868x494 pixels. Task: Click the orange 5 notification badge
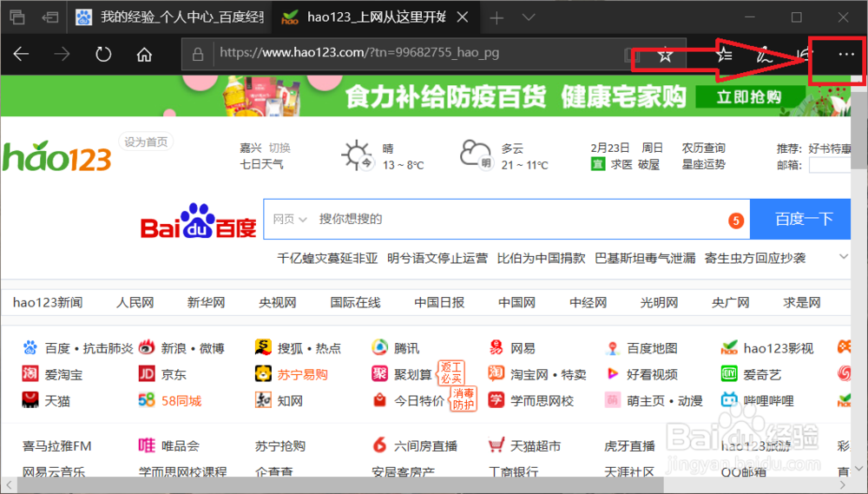click(736, 221)
